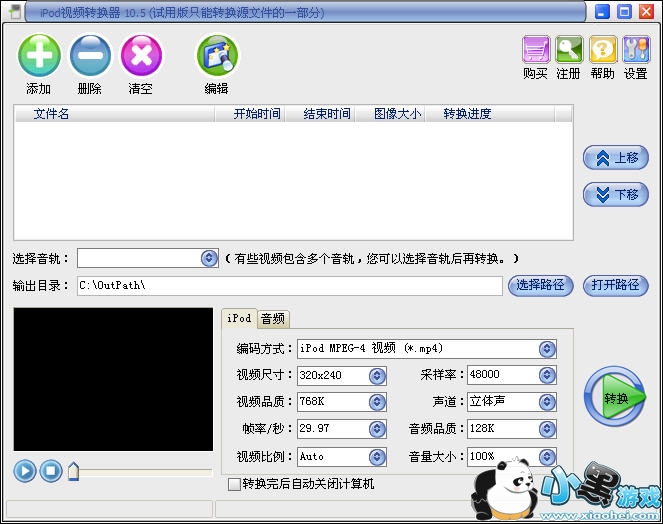Open the 编码方式 dropdown
The height and width of the screenshot is (524, 663).
(547, 348)
